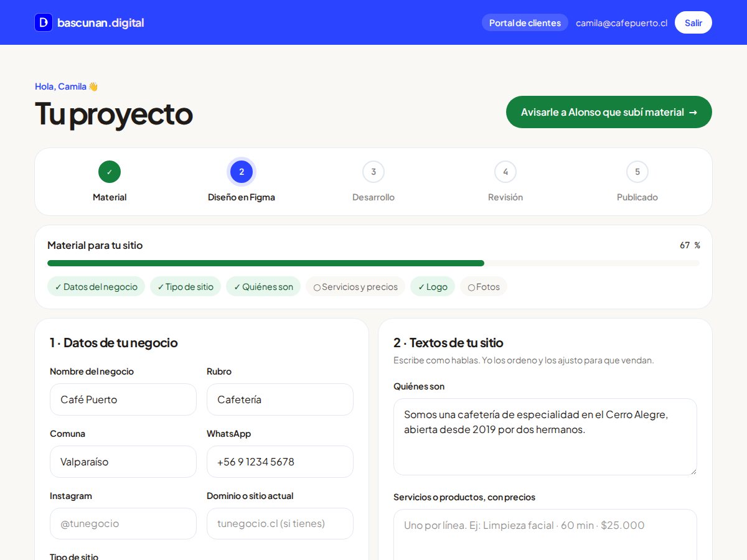The image size is (747, 560).
Task: Click the Logo checked chip
Action: click(433, 287)
